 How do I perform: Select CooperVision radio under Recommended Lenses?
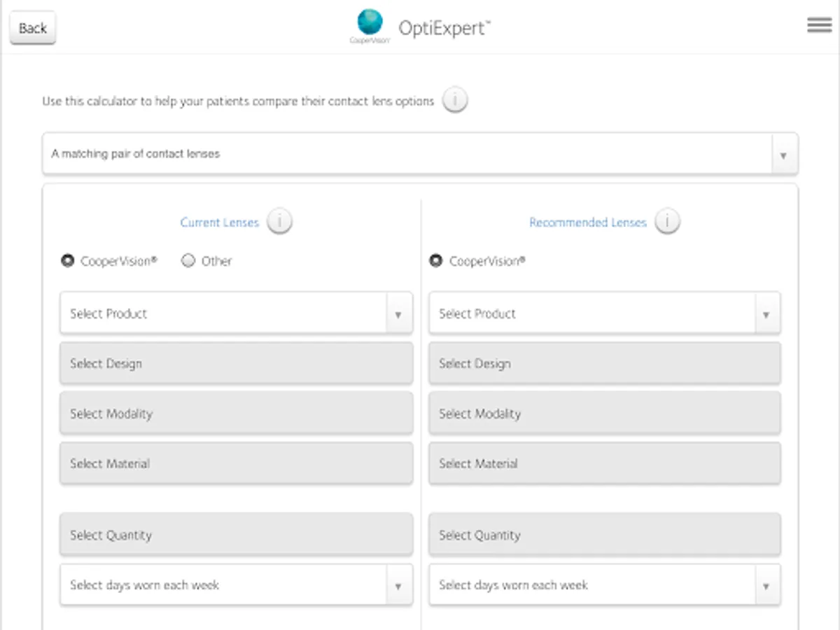pyautogui.click(x=436, y=261)
